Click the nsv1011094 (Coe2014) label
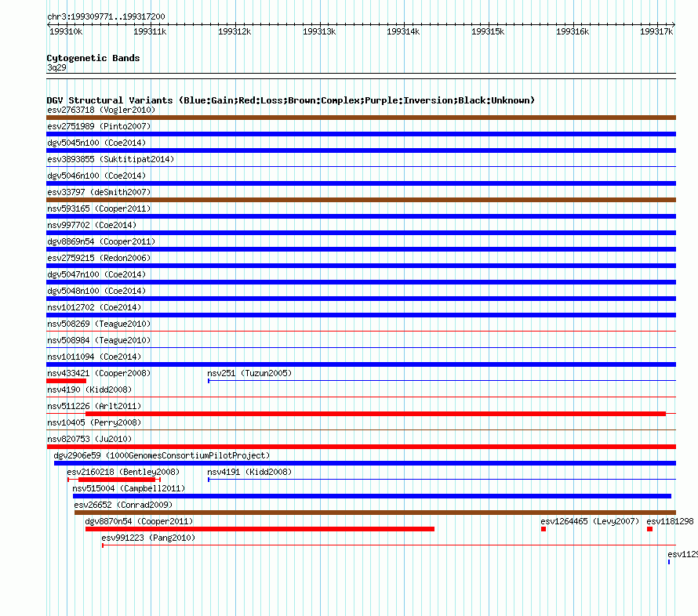The image size is (698, 616). click(94, 357)
